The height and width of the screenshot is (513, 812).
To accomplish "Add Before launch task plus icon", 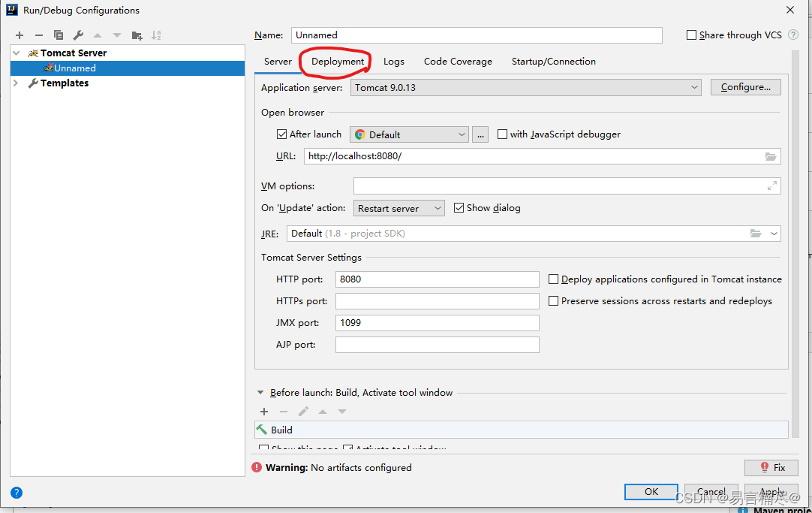I will click(x=264, y=412).
